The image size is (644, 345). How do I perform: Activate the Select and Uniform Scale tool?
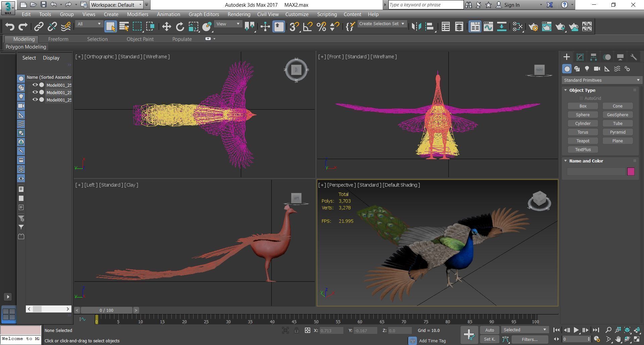tap(193, 26)
